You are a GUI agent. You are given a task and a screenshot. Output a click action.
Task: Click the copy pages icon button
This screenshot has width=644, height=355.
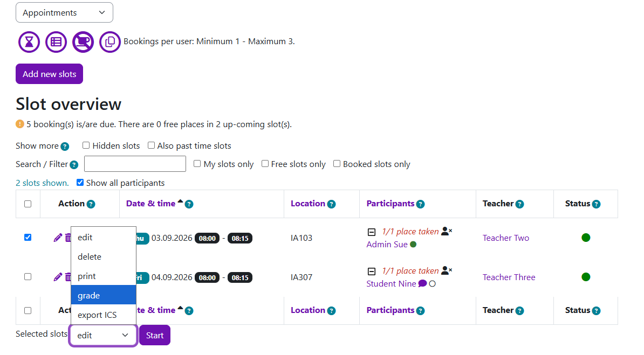(110, 42)
